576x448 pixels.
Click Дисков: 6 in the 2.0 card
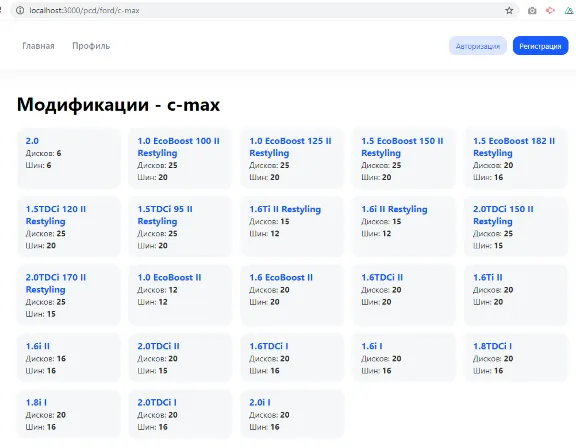[x=43, y=153]
